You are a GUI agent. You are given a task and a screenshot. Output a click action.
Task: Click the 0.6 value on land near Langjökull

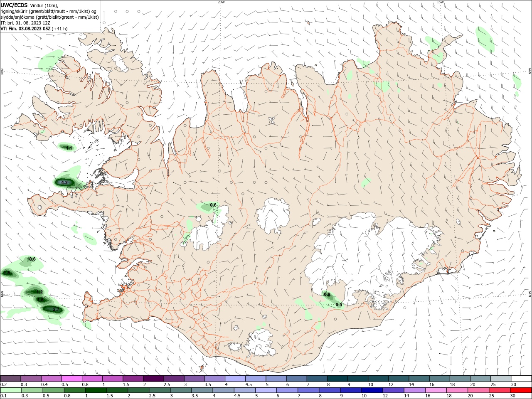tap(213, 205)
